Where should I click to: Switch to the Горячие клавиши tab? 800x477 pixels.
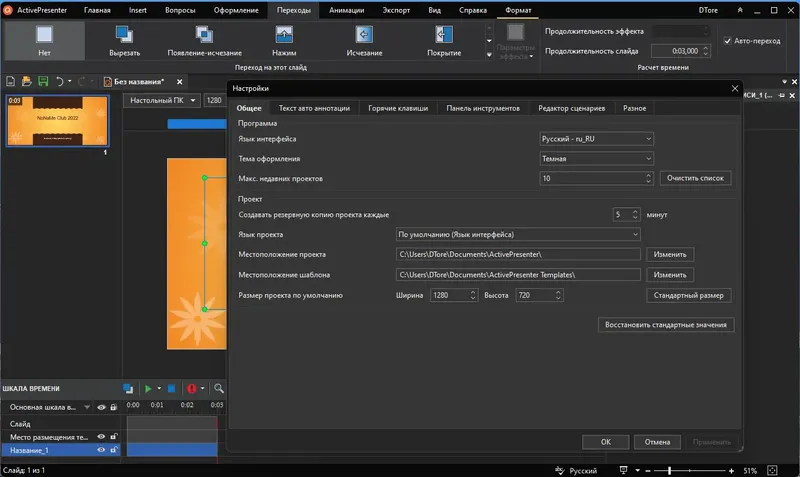pyautogui.click(x=398, y=107)
